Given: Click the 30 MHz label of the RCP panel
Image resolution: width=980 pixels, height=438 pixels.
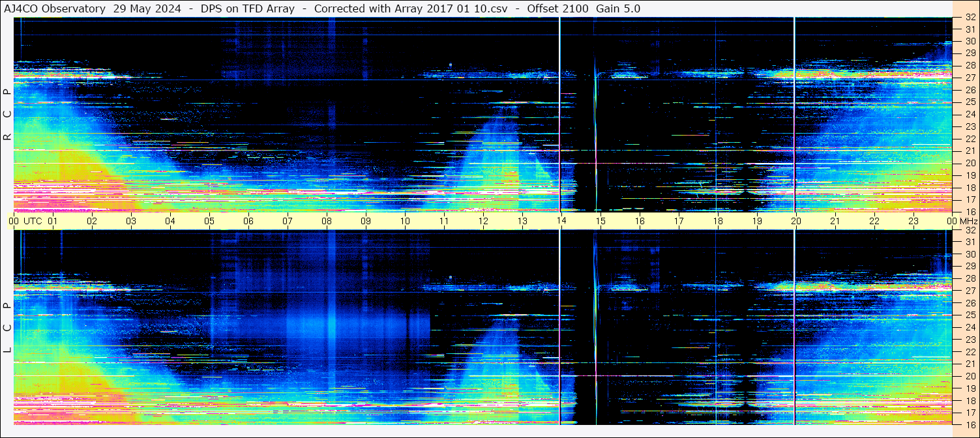Looking at the screenshot, I should coord(970,40).
